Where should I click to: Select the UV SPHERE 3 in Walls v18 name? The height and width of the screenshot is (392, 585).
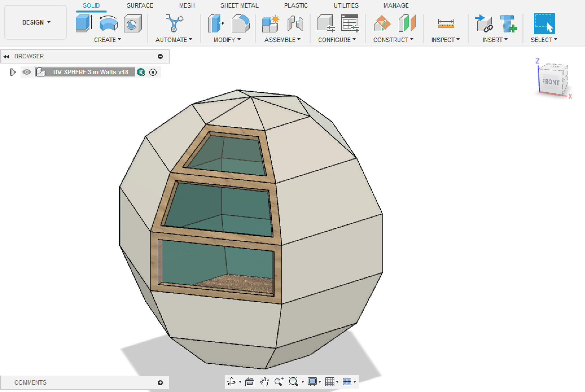coord(91,72)
